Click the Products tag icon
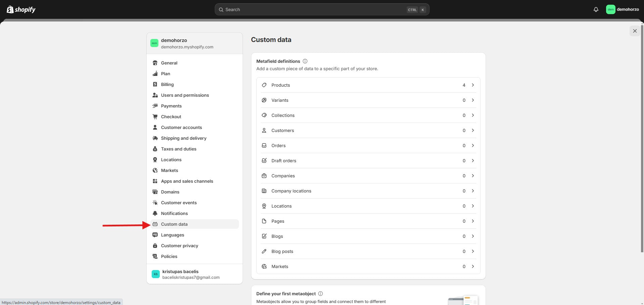 [264, 85]
